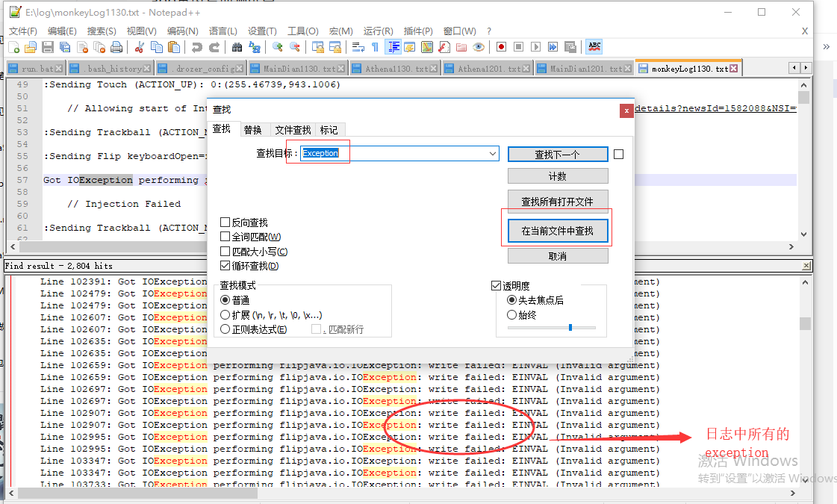
Task: Select the monkeyLog1130.txt tab
Action: 684,66
